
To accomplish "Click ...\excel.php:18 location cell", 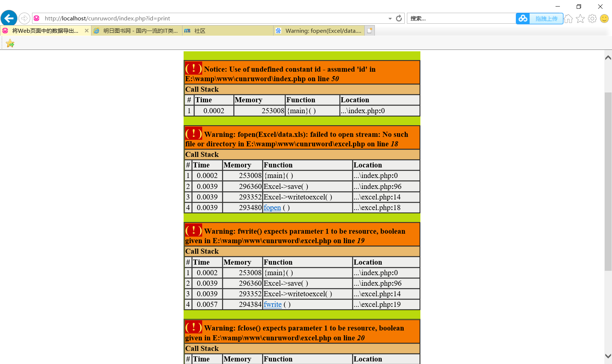I will click(386, 207).
